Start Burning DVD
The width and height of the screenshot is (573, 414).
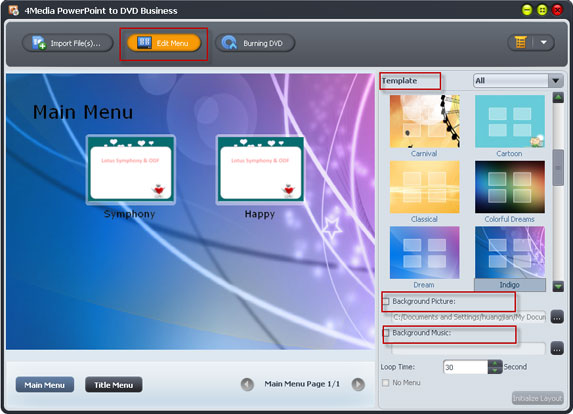tap(255, 43)
